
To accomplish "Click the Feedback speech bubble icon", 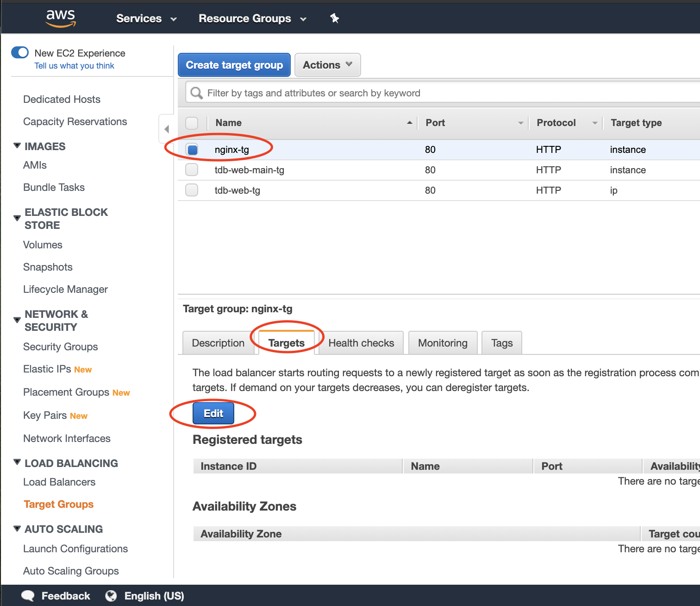I will [x=28, y=596].
